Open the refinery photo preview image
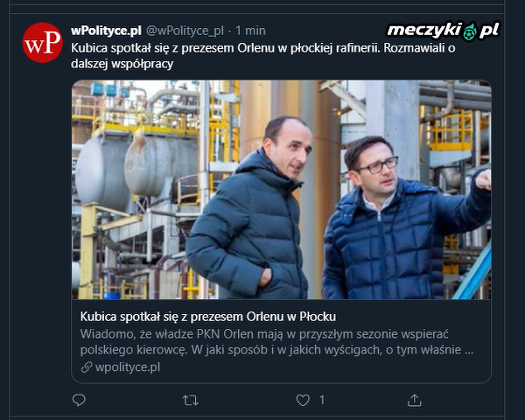 click(x=281, y=190)
